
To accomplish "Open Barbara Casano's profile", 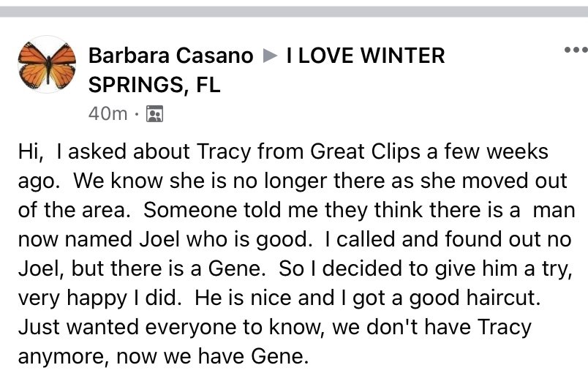I will click(x=171, y=56).
